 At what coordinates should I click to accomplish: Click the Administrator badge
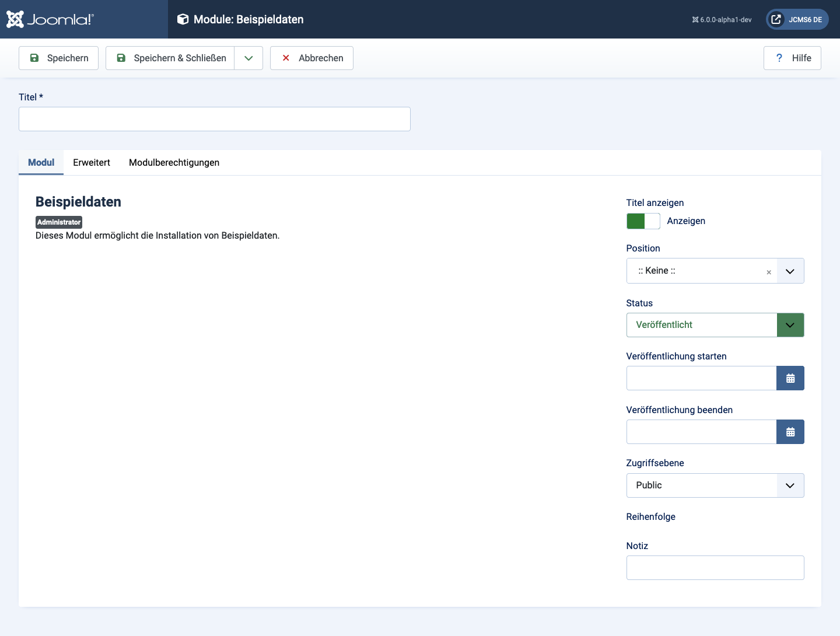pyautogui.click(x=59, y=222)
